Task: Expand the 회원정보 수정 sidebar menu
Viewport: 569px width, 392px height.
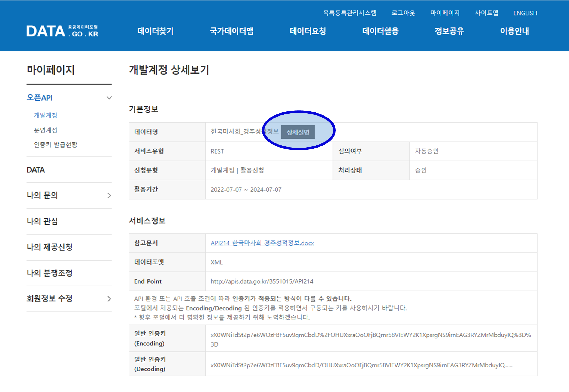Action: tap(109, 299)
